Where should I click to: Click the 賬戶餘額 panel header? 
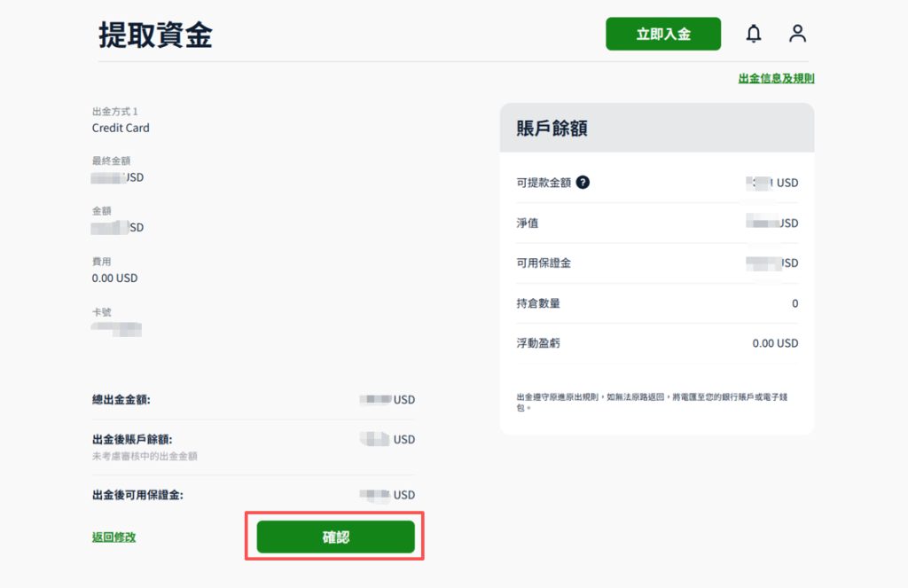[x=544, y=127]
